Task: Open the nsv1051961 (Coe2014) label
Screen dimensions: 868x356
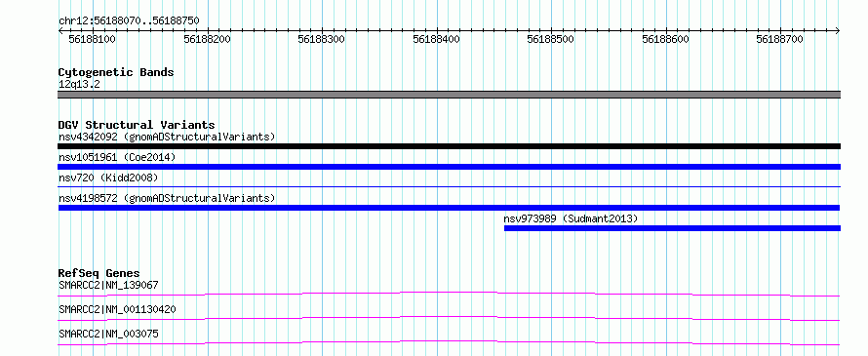Action: [x=117, y=157]
